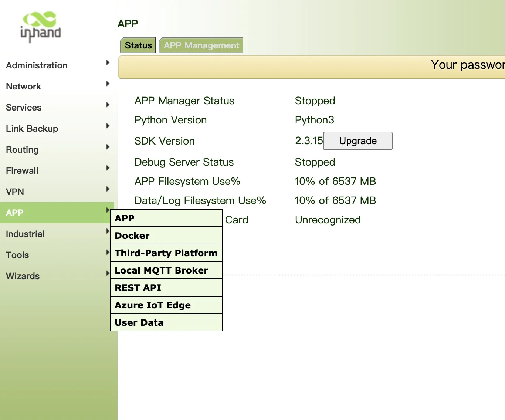Expand the VPN menu arrow

tap(108, 189)
